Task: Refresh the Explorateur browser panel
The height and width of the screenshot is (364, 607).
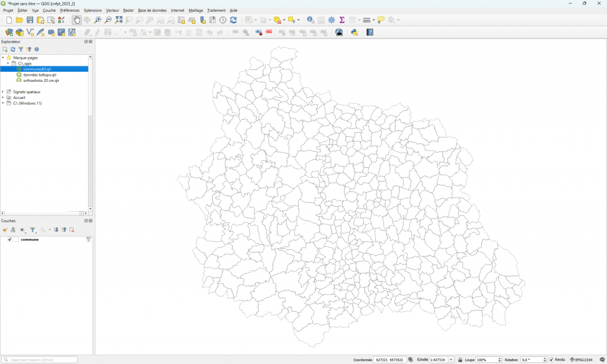Action: point(12,49)
